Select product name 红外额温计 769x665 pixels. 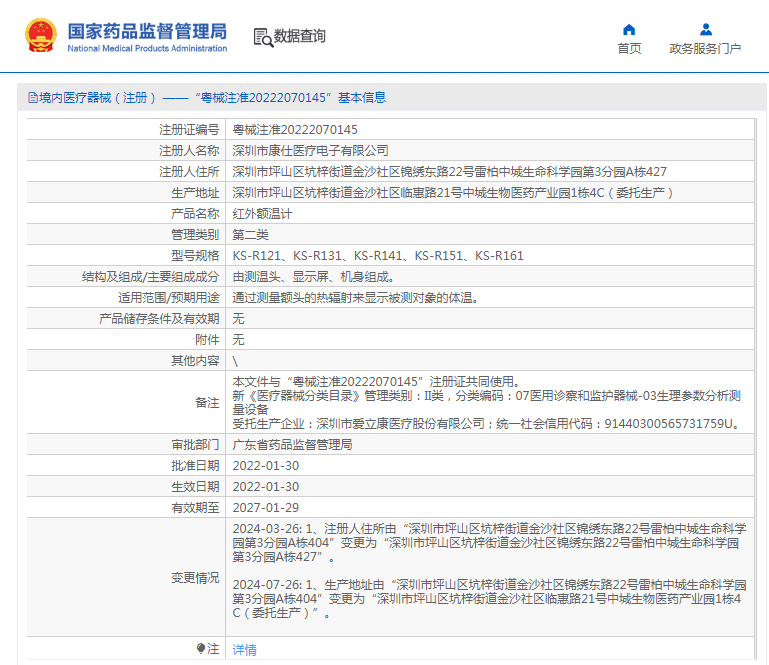262,214
